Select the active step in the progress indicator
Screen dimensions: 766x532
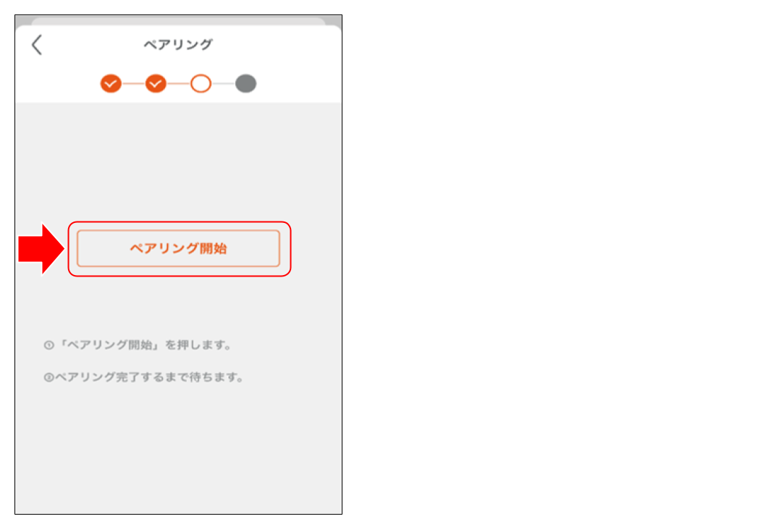click(x=201, y=83)
